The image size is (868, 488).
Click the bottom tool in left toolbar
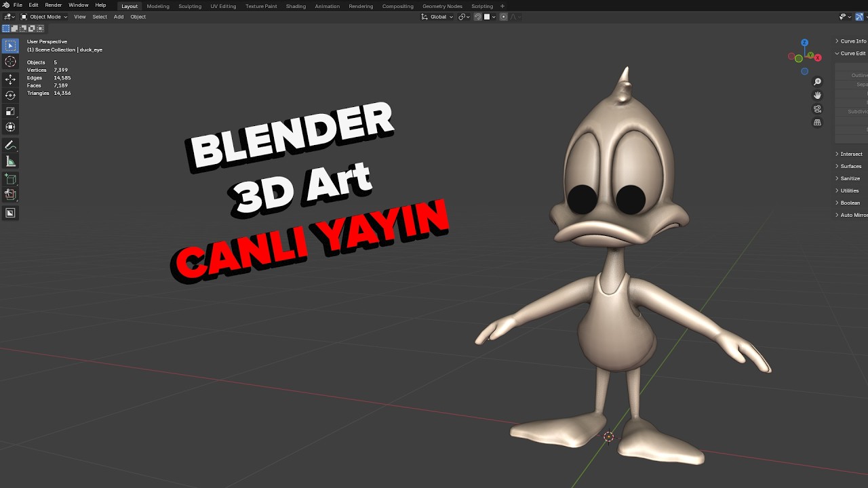click(x=10, y=213)
